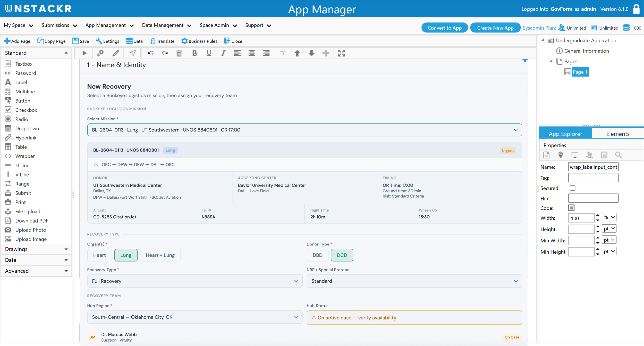The width and height of the screenshot is (644, 346).
Task: Open the Hub Region dropdown
Action: click(x=195, y=317)
